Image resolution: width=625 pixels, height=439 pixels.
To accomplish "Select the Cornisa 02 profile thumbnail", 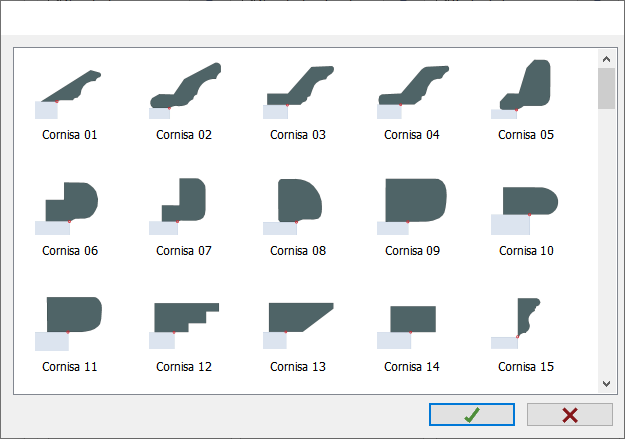I will [185, 91].
